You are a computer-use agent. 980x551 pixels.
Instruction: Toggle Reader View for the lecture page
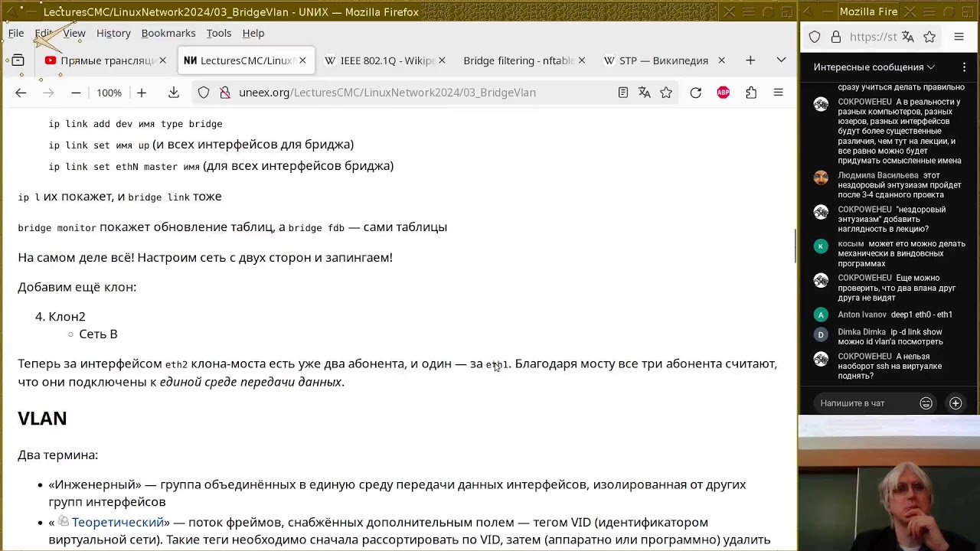(x=623, y=93)
